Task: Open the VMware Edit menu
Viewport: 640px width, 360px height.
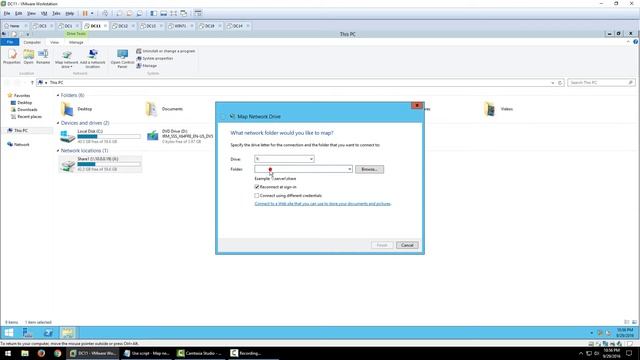Action: (x=19, y=13)
